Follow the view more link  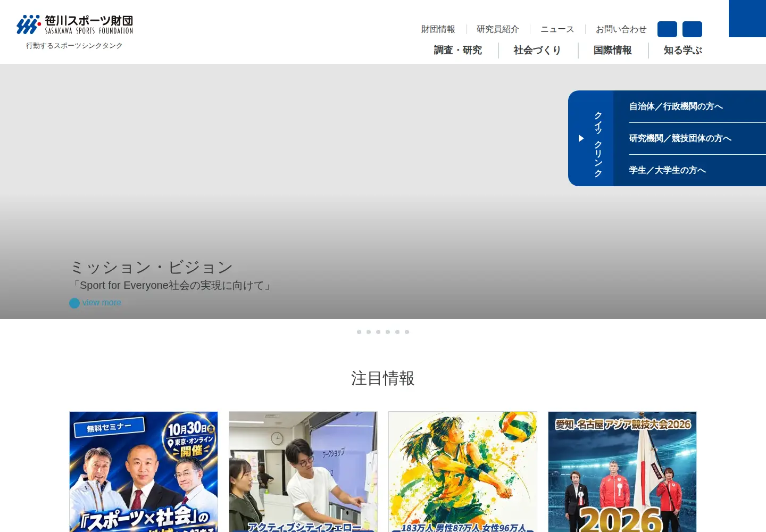(96, 303)
